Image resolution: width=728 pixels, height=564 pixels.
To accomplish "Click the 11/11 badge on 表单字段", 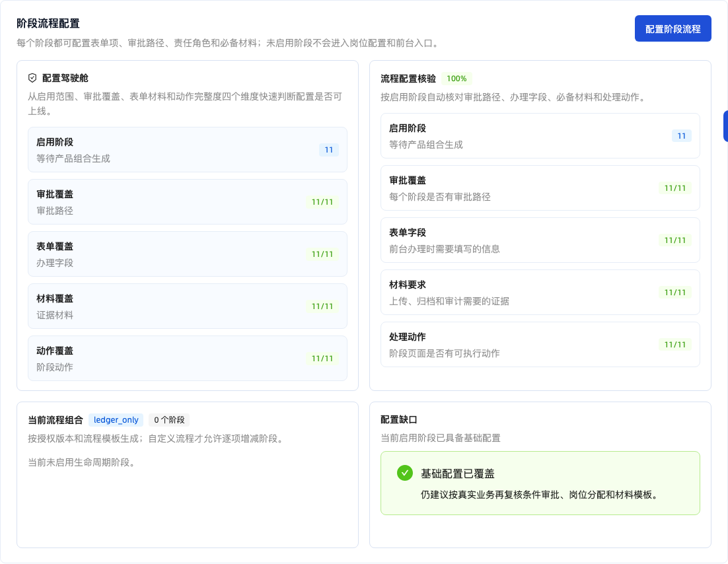I will [675, 240].
